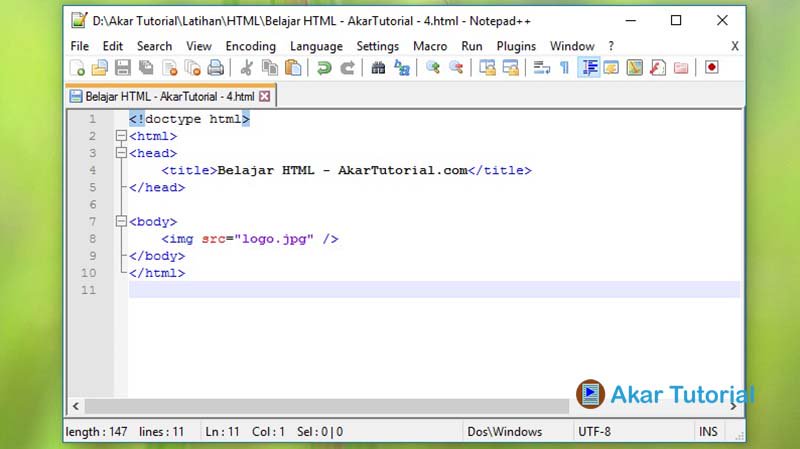Click Notepad++ title bar app icon
This screenshot has width=800, height=449.
pyautogui.click(x=79, y=20)
